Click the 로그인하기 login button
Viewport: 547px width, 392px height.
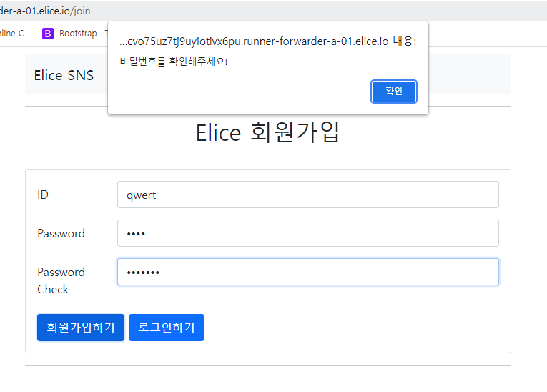[x=167, y=328]
